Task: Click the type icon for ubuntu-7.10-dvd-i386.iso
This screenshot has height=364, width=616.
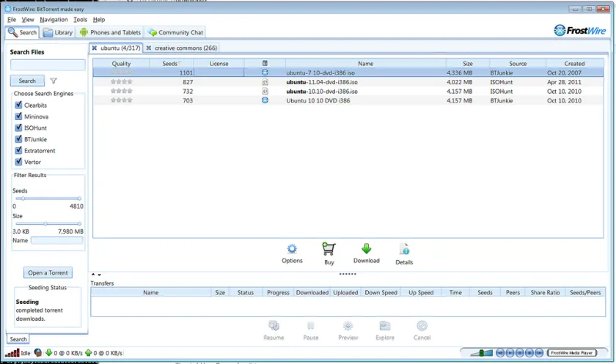Action: [265, 73]
